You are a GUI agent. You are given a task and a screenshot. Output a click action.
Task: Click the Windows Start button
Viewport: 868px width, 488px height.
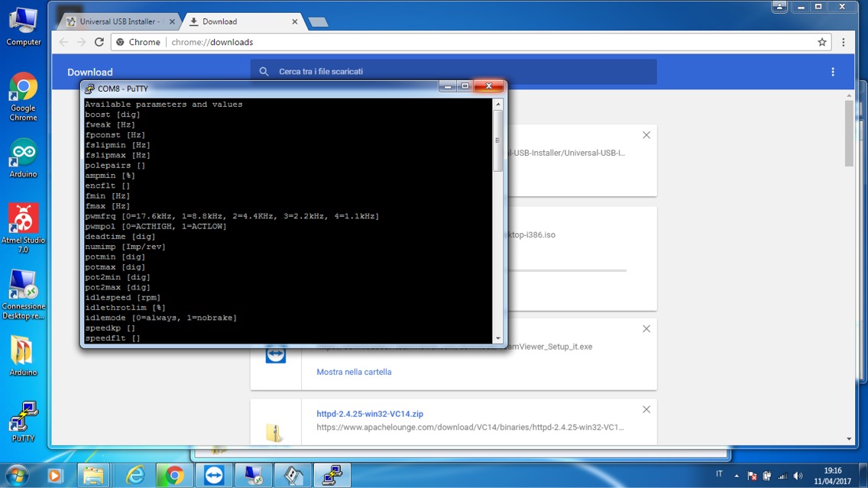pyautogui.click(x=16, y=475)
